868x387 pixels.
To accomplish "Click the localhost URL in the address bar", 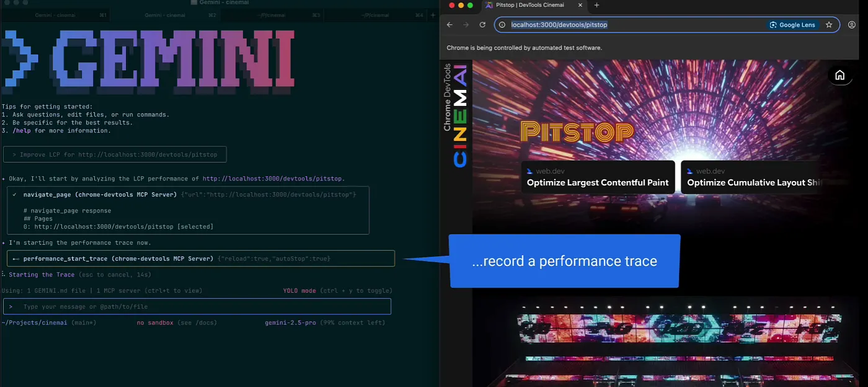I will point(559,25).
